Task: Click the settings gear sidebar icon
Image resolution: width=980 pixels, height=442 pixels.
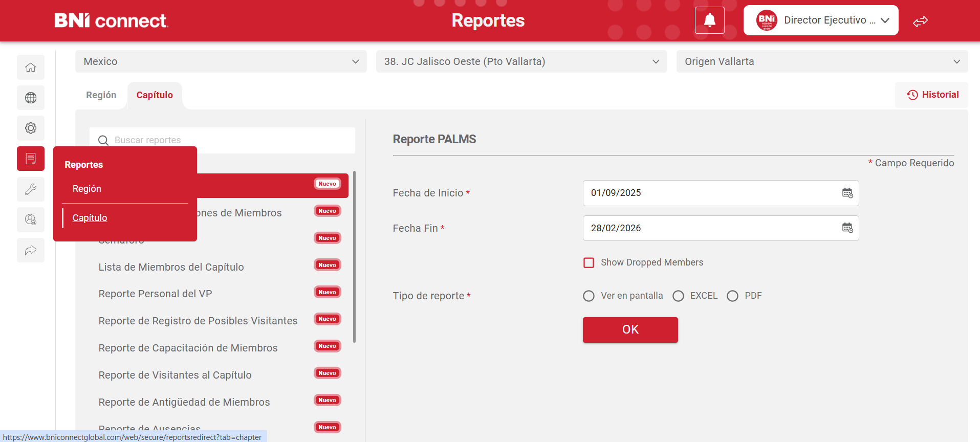Action: tap(31, 128)
